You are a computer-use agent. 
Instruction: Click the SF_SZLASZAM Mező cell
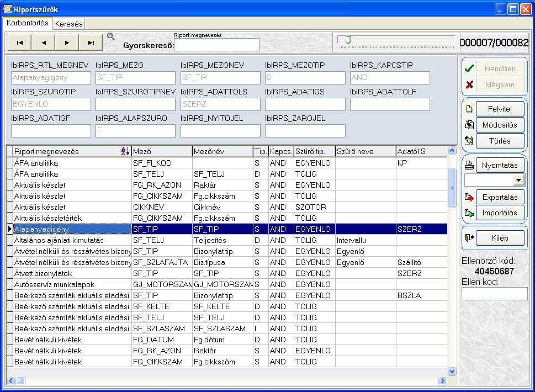point(162,329)
